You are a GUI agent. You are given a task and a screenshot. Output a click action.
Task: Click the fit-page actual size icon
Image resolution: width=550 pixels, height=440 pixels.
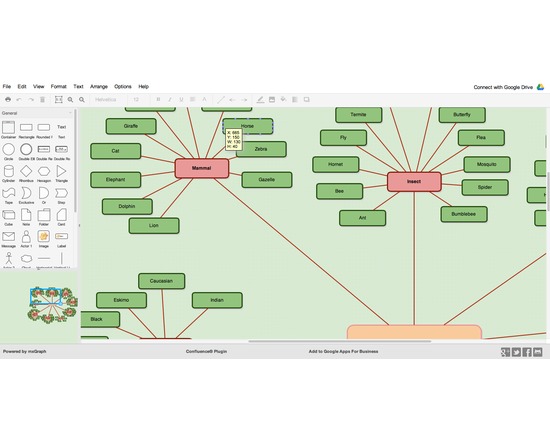coord(59,100)
